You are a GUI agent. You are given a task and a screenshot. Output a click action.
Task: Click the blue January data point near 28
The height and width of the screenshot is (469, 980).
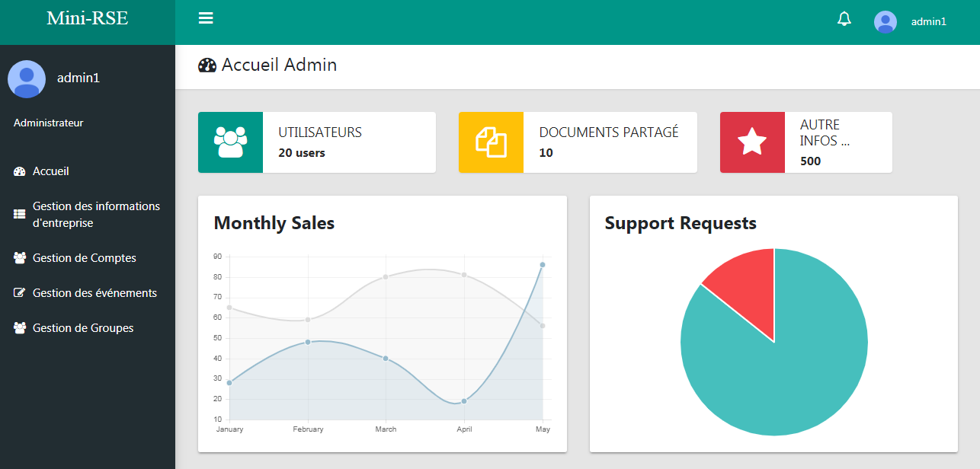coord(229,383)
